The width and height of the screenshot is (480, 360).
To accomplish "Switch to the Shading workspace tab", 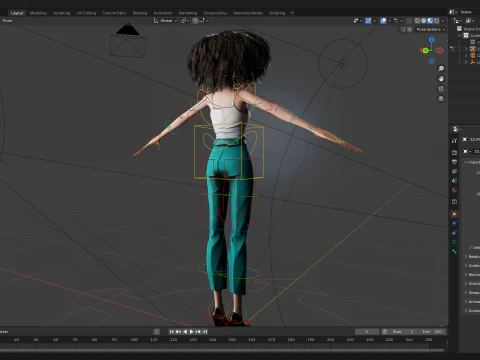I will 140,13.
